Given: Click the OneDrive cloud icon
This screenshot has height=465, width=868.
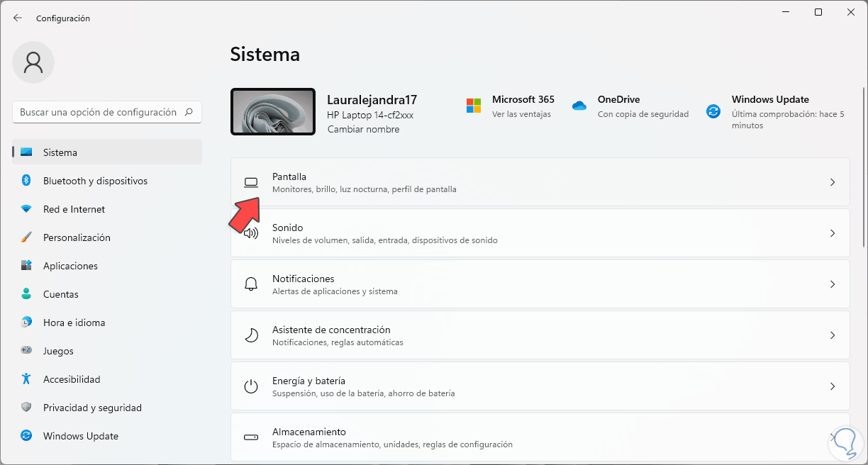Looking at the screenshot, I should pyautogui.click(x=579, y=106).
